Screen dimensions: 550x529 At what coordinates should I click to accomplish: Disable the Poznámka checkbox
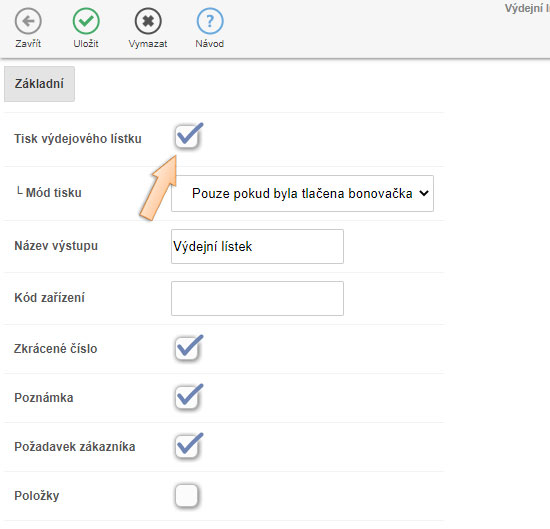(x=187, y=398)
